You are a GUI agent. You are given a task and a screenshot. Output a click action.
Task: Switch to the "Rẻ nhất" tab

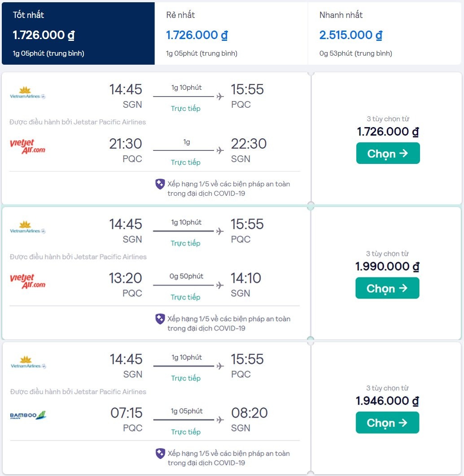tap(231, 34)
